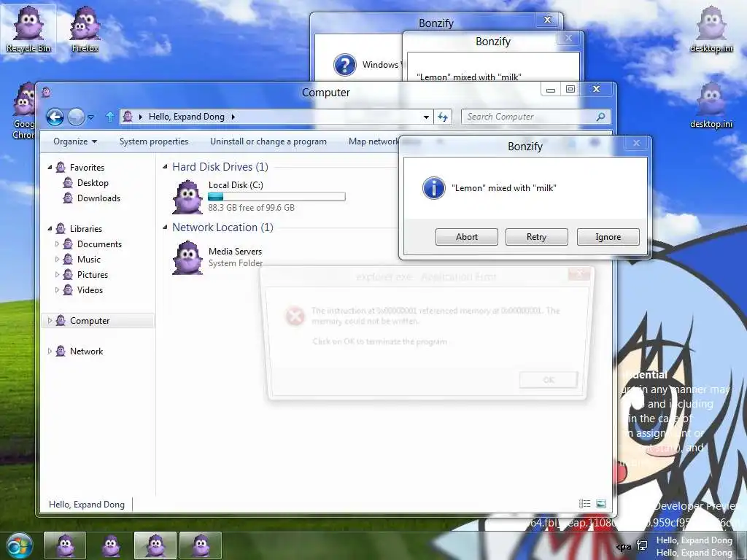Viewport: 747px width, 560px height.
Task: Click Ignore in Bonzify dialog
Action: 608,237
